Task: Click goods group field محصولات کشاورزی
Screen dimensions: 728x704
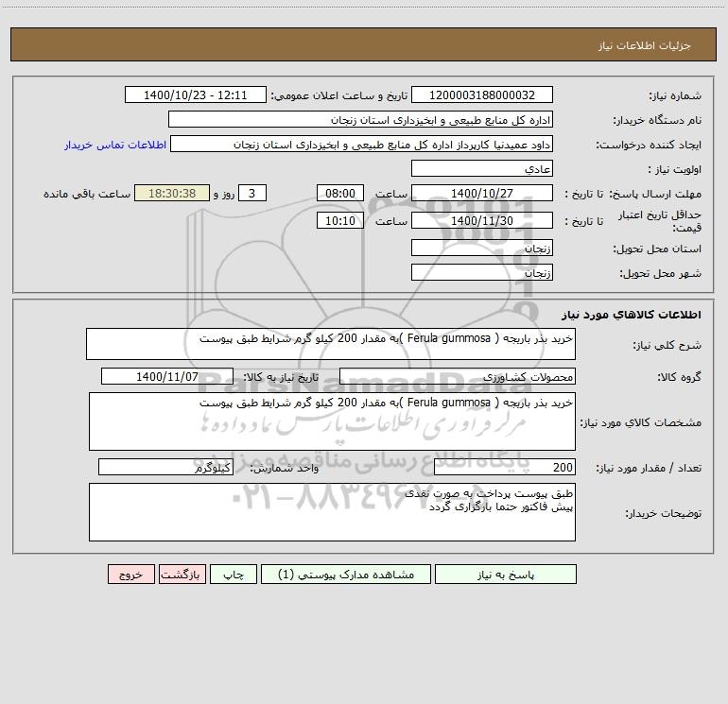Action: pyautogui.click(x=458, y=376)
